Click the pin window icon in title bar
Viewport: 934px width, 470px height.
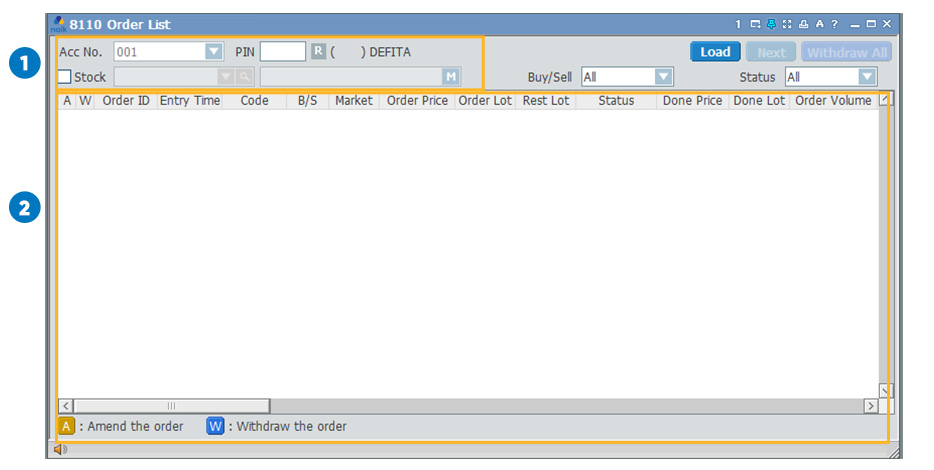771,24
